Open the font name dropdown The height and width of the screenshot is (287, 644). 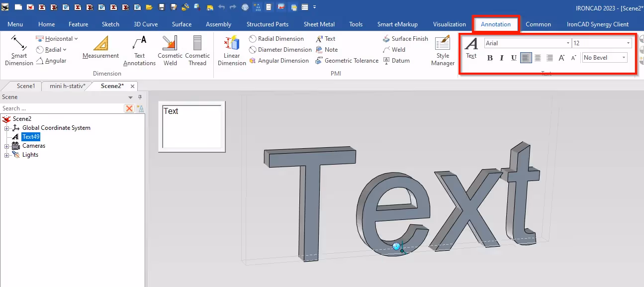[567, 43]
